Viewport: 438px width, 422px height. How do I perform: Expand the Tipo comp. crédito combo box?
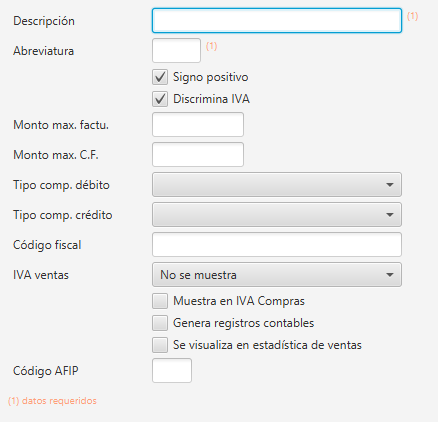click(277, 215)
